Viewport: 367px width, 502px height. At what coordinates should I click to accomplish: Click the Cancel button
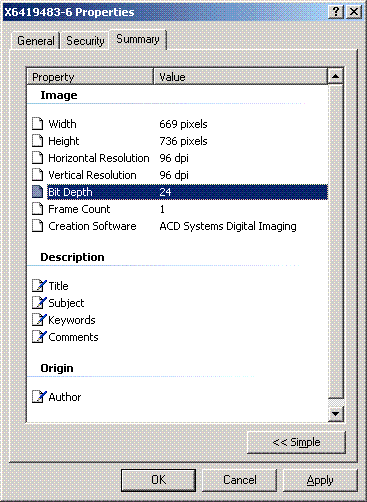point(240,480)
